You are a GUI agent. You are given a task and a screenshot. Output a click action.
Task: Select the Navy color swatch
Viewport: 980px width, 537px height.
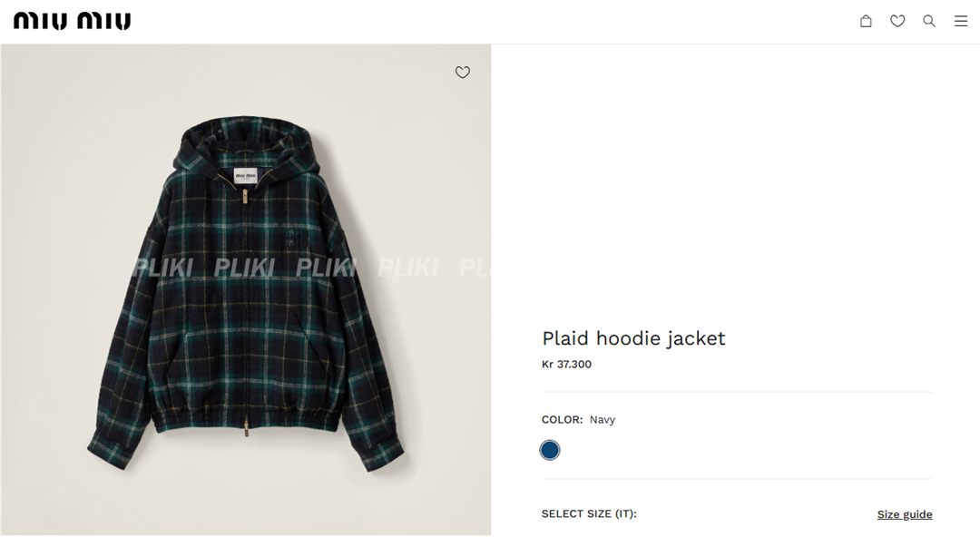550,450
